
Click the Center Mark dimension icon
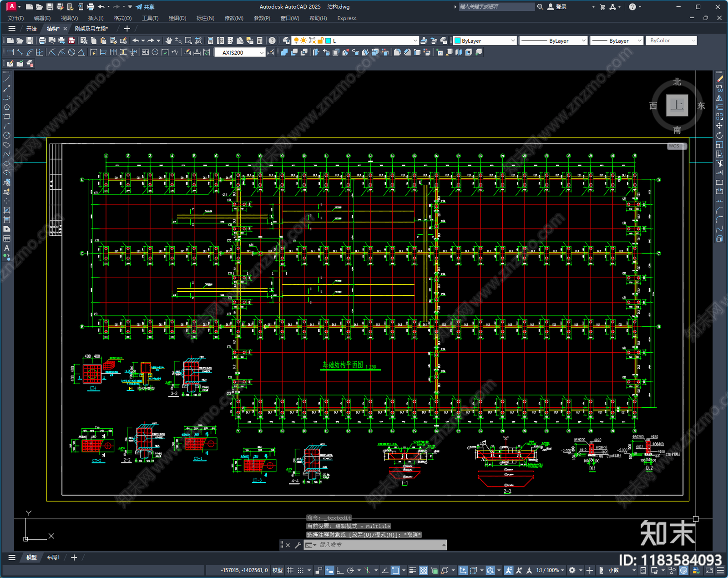(x=155, y=52)
